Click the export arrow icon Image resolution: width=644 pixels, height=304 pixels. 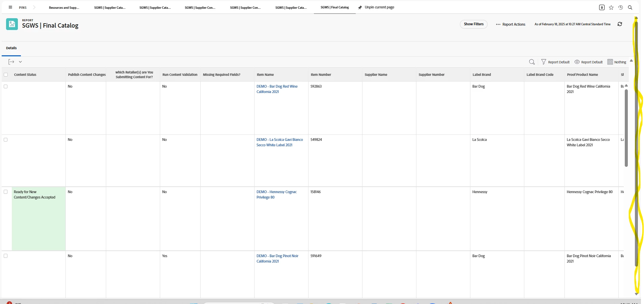pyautogui.click(x=11, y=62)
